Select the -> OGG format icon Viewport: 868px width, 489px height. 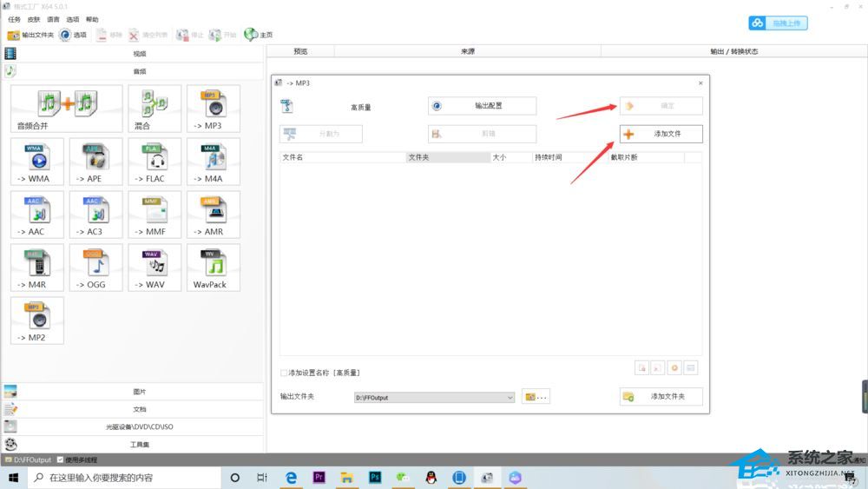pos(95,268)
